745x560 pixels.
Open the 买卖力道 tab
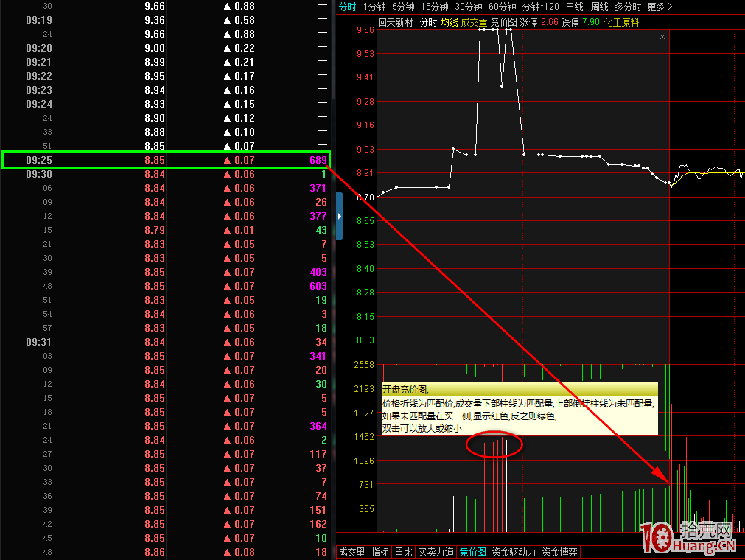(436, 552)
